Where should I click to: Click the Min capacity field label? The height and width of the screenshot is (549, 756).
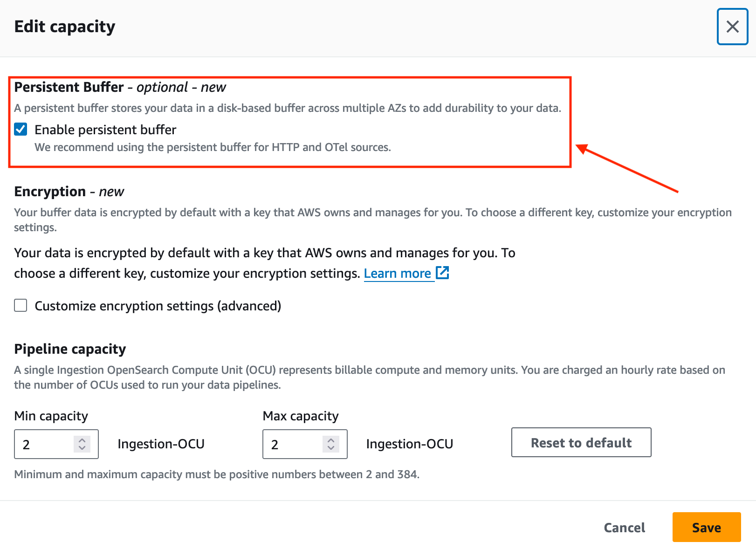click(x=51, y=416)
